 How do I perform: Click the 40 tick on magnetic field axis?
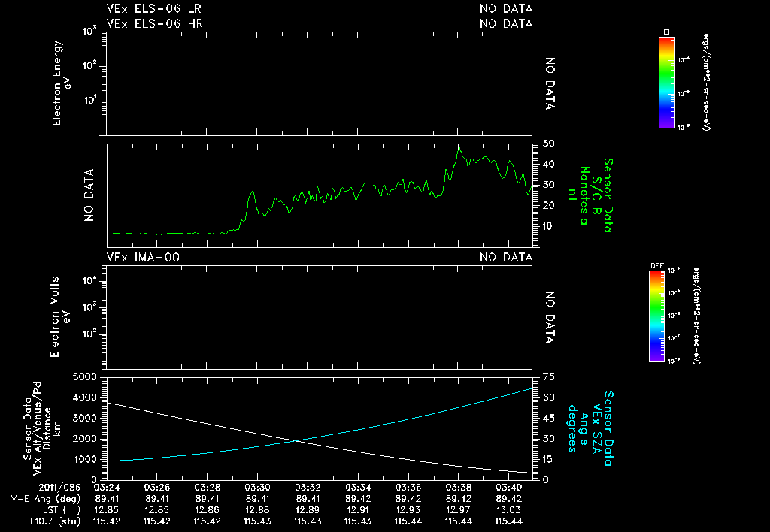point(548,165)
